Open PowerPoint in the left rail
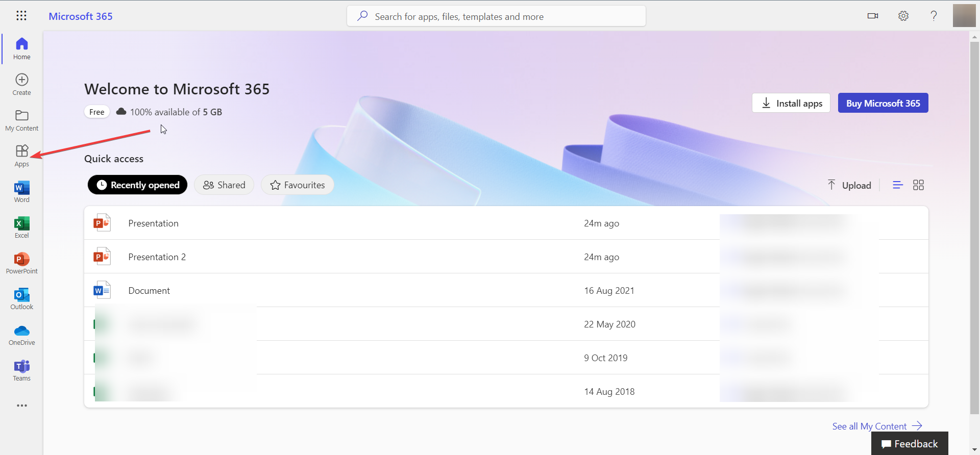 (22, 263)
